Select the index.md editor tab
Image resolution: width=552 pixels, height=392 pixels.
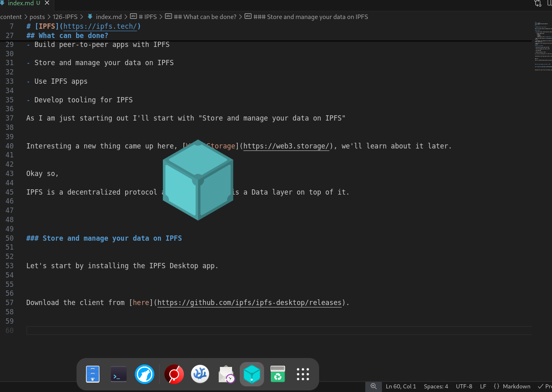(21, 3)
